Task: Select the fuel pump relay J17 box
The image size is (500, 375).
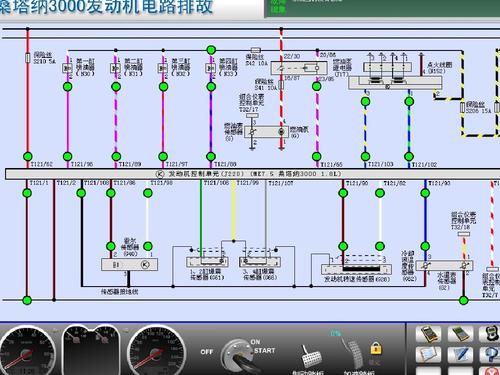Action: tap(299, 68)
